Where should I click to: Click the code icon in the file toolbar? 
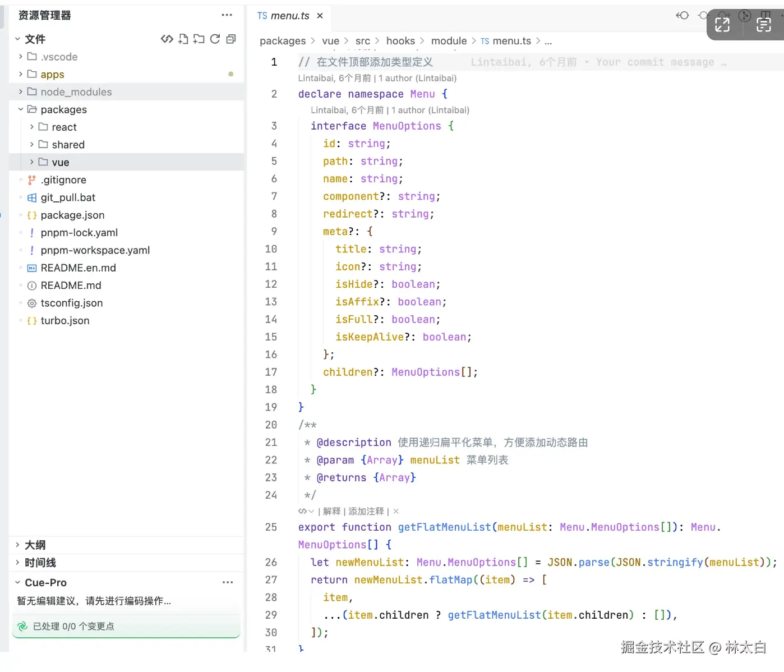point(167,39)
